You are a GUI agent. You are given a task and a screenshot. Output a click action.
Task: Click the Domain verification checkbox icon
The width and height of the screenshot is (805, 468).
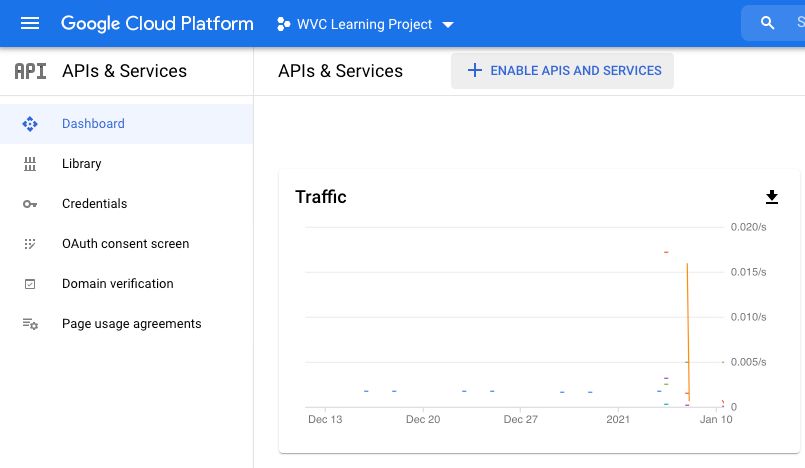[30, 284]
